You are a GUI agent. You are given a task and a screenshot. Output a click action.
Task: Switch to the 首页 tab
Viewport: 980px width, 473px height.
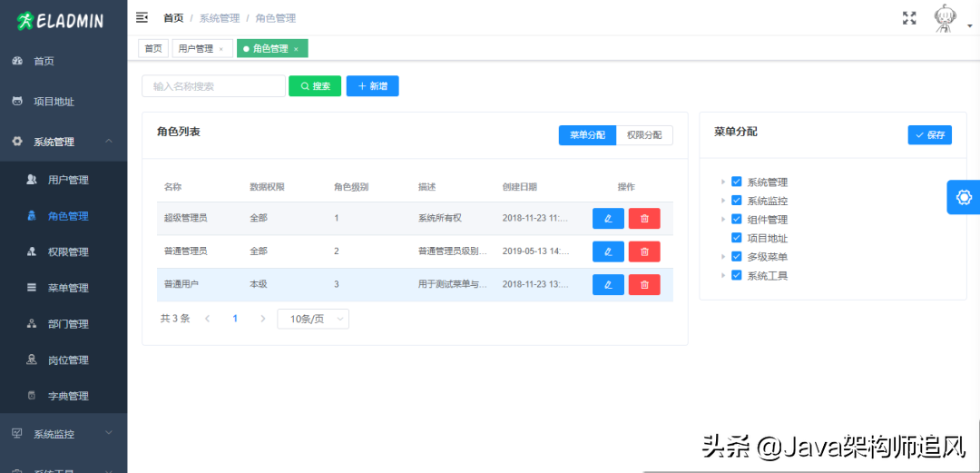153,48
